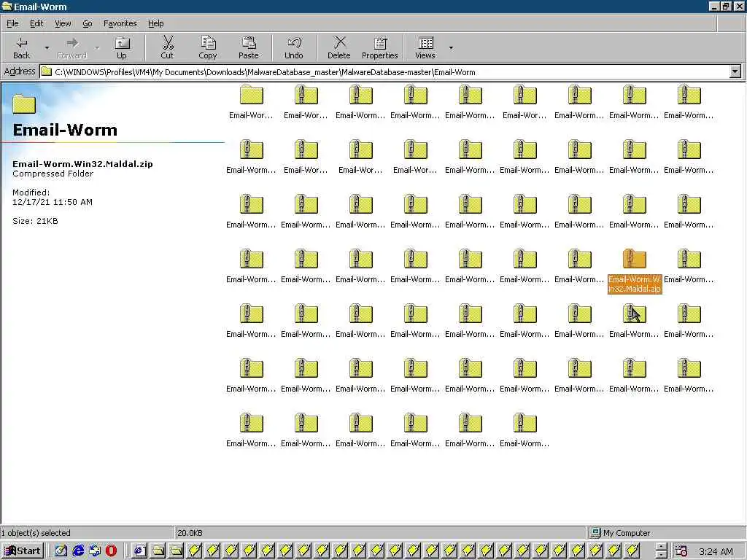This screenshot has width=747, height=560.
Task: Click the taskbar scroll down arrow
Action: (661, 555)
